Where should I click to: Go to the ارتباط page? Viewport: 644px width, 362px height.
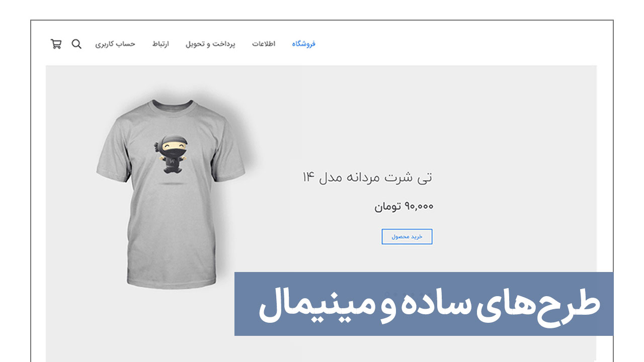tap(160, 44)
